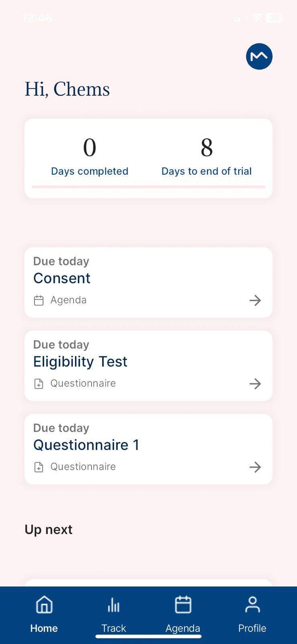The image size is (297, 644).
Task: Switch to the Profile tab label
Action: coord(252,628)
